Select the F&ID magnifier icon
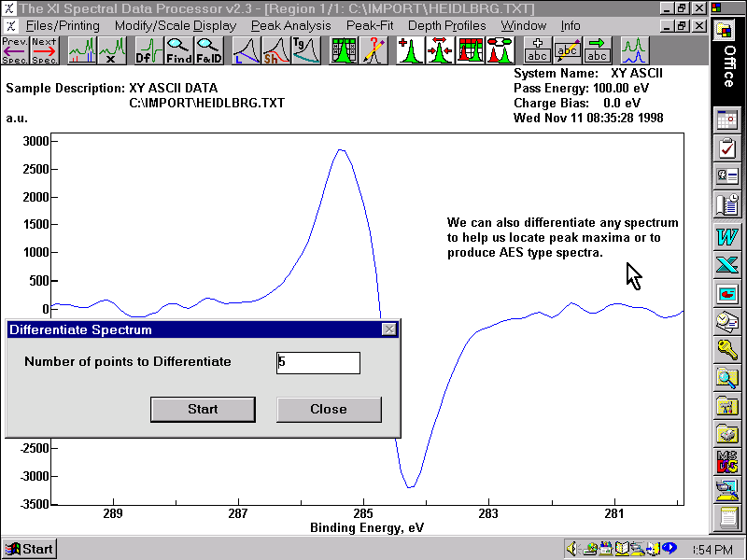 (208, 50)
